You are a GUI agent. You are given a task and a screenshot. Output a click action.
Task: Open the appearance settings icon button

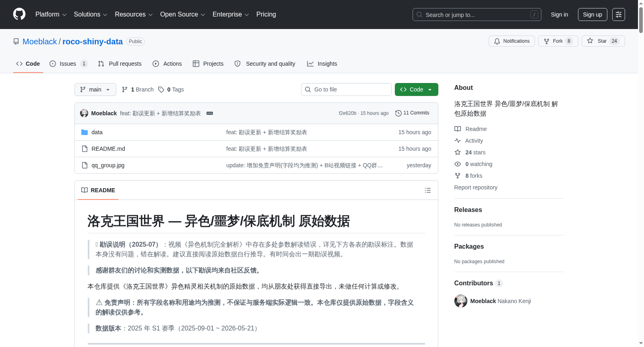tap(619, 15)
